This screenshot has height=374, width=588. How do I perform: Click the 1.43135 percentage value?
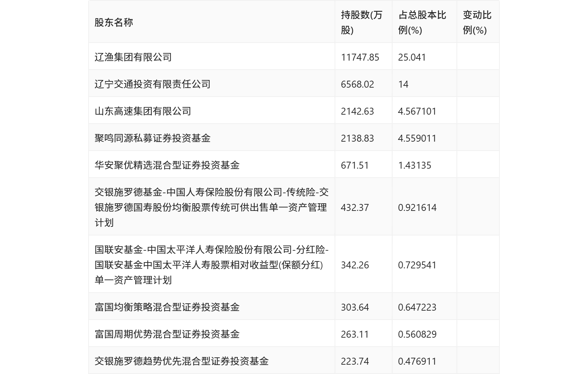[x=415, y=165]
